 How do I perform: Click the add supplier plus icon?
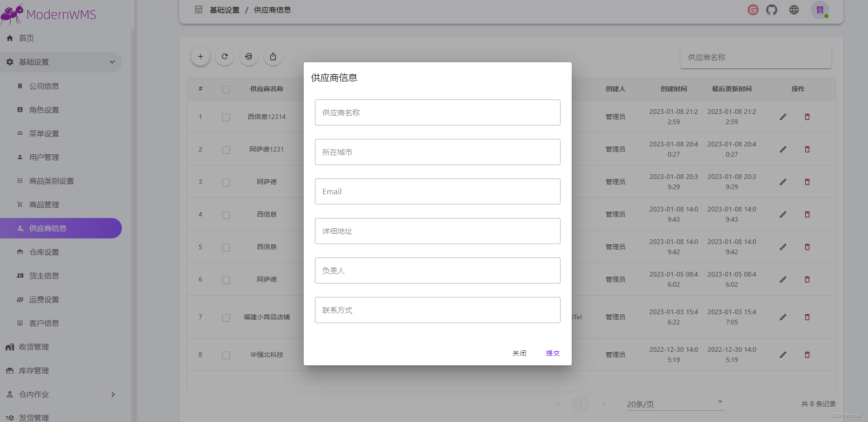[200, 56]
